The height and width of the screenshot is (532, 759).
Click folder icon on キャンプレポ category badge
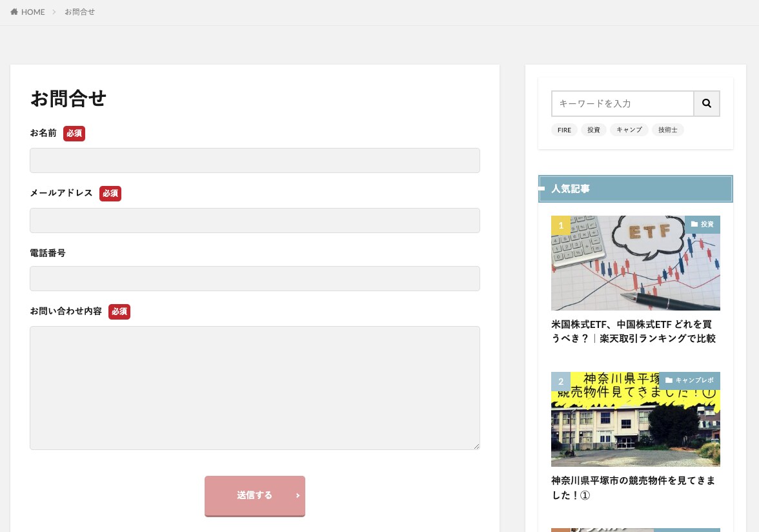pyautogui.click(x=669, y=380)
